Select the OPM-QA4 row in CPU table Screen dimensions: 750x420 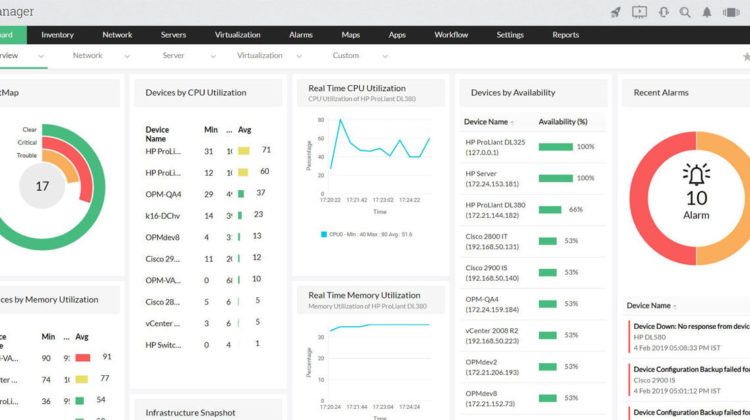pos(208,194)
